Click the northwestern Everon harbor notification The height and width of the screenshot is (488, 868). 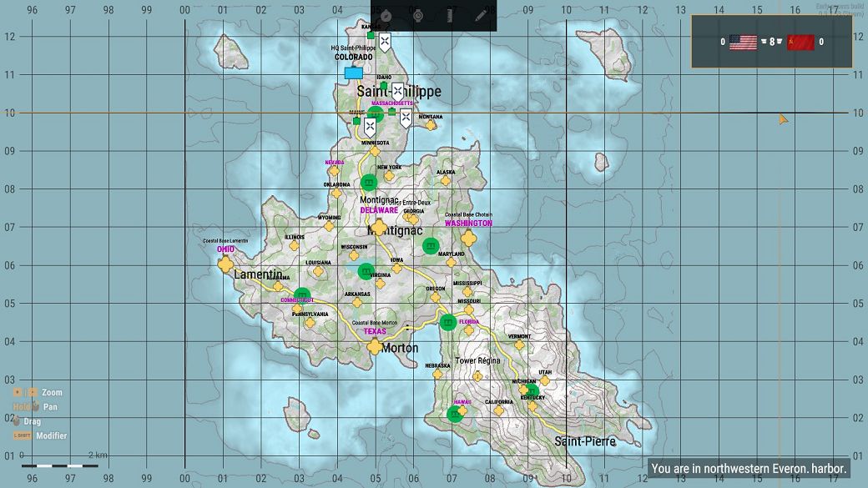coord(749,469)
